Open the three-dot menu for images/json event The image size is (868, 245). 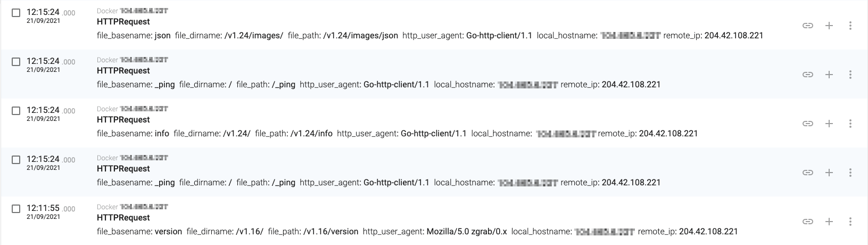click(x=850, y=26)
